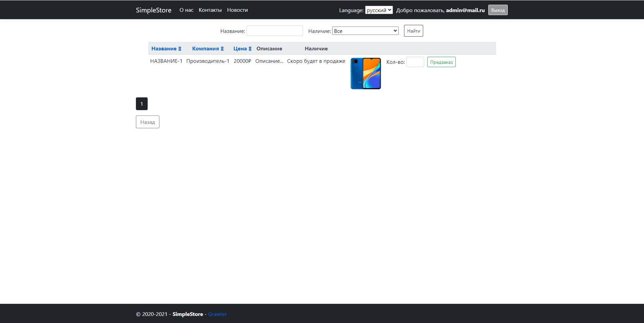
Task: Click inside the Название search field
Action: click(275, 31)
